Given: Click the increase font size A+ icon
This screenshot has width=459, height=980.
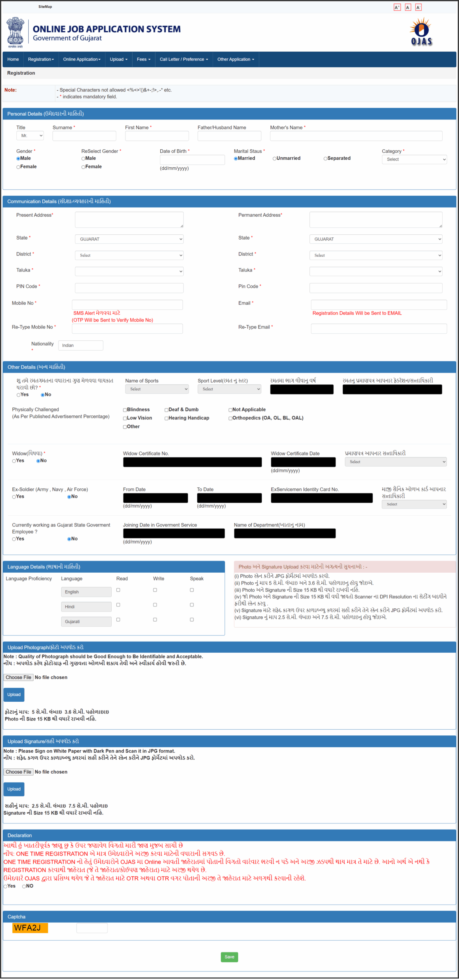Looking at the screenshot, I should tap(397, 7).
